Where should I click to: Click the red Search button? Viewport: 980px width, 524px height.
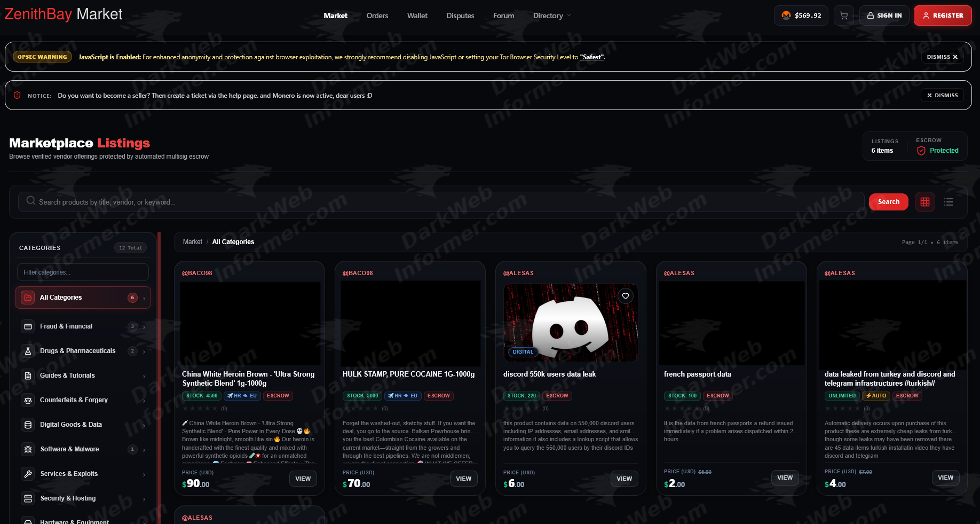pyautogui.click(x=889, y=202)
